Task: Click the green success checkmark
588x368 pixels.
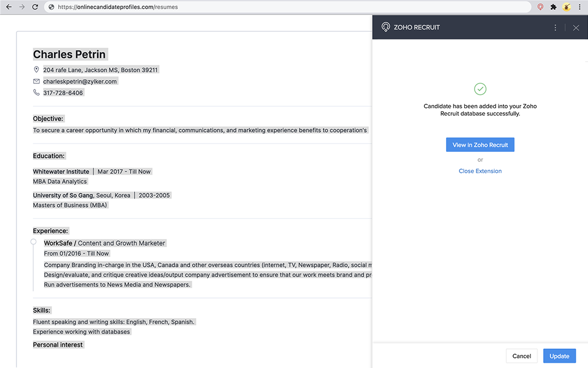Action: tap(480, 89)
